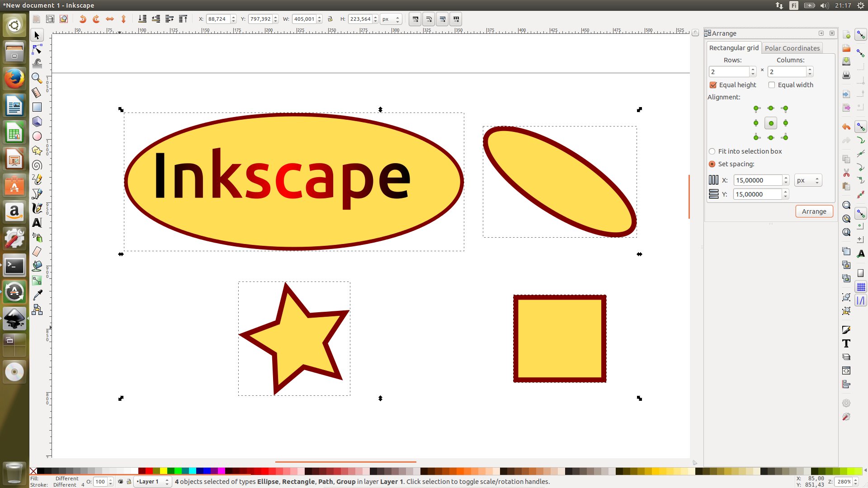Select Fit into selection box option
The image size is (868, 488).
712,151
